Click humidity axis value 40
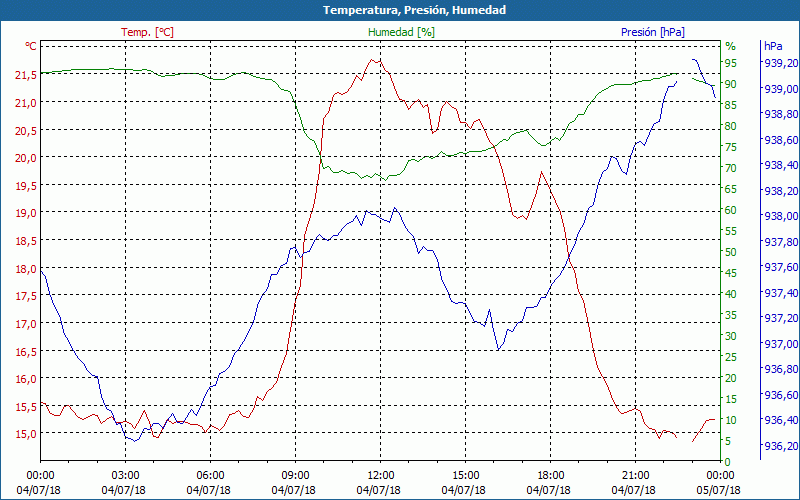800x500 pixels. click(x=731, y=294)
